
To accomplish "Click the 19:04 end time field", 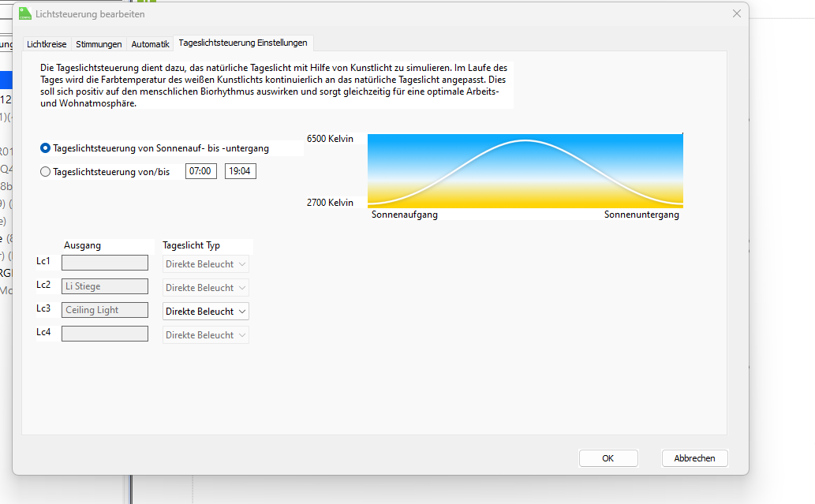I will click(240, 171).
